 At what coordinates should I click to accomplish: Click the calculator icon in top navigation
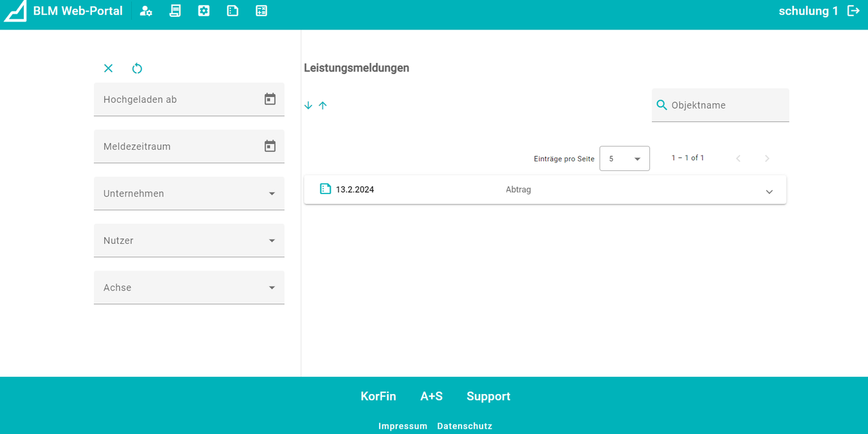pyautogui.click(x=261, y=11)
